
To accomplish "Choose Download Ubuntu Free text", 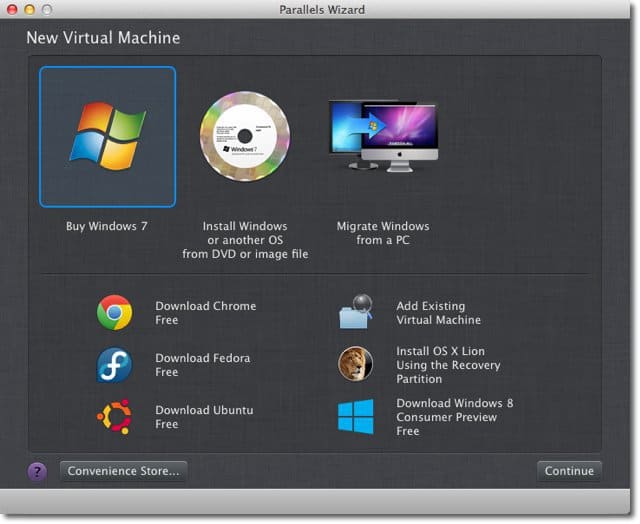I will tap(204, 417).
